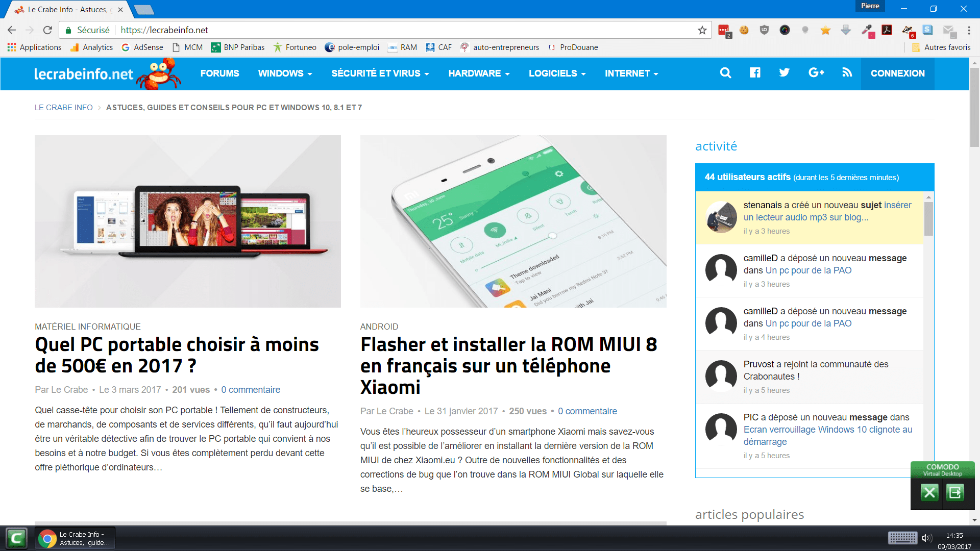
Task: Open the Fortuneo bookmark
Action: pos(295,47)
